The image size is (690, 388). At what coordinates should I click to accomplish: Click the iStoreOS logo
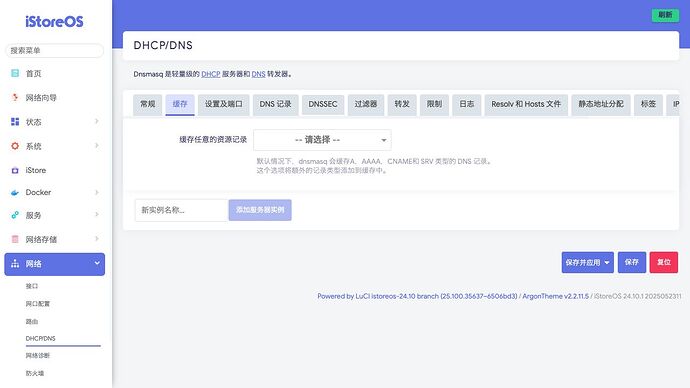[x=54, y=22]
